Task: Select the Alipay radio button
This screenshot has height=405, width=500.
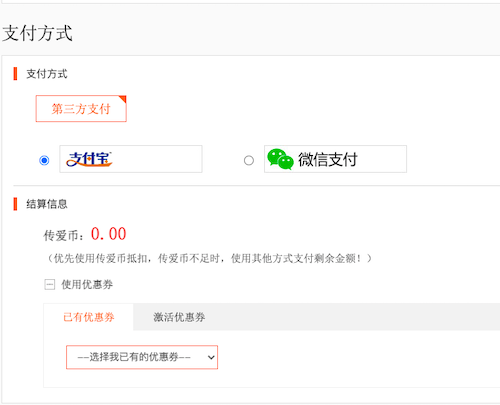Action: click(x=44, y=160)
